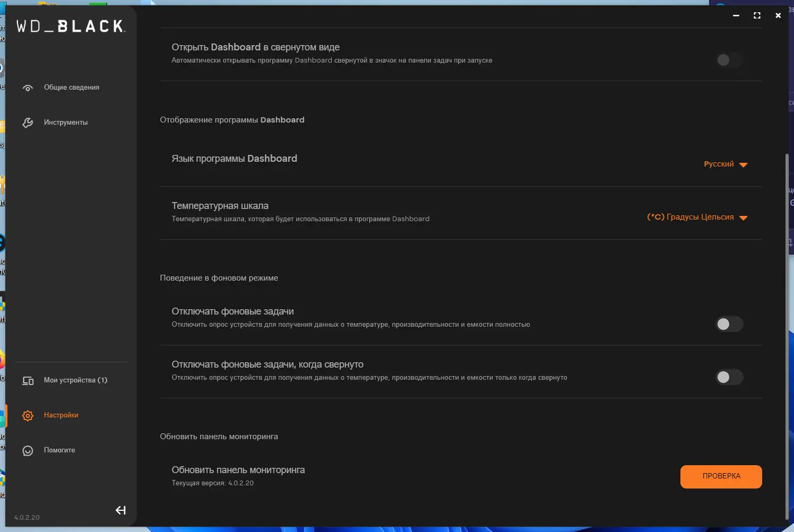Click the devices icon for Мои устройства

click(x=28, y=380)
